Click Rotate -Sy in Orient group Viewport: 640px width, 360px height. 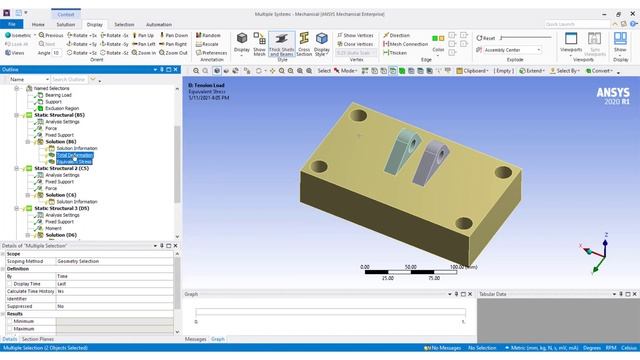pos(115,44)
